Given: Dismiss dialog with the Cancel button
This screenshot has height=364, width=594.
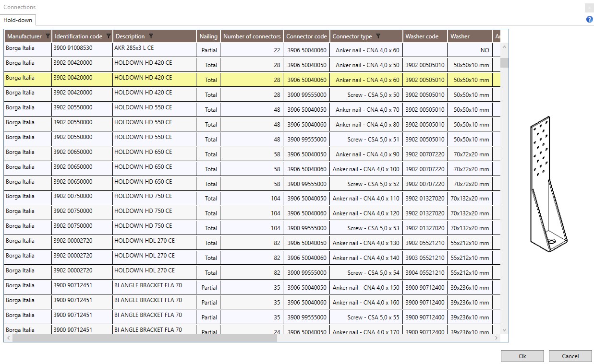Looking at the screenshot, I should tap(570, 356).
